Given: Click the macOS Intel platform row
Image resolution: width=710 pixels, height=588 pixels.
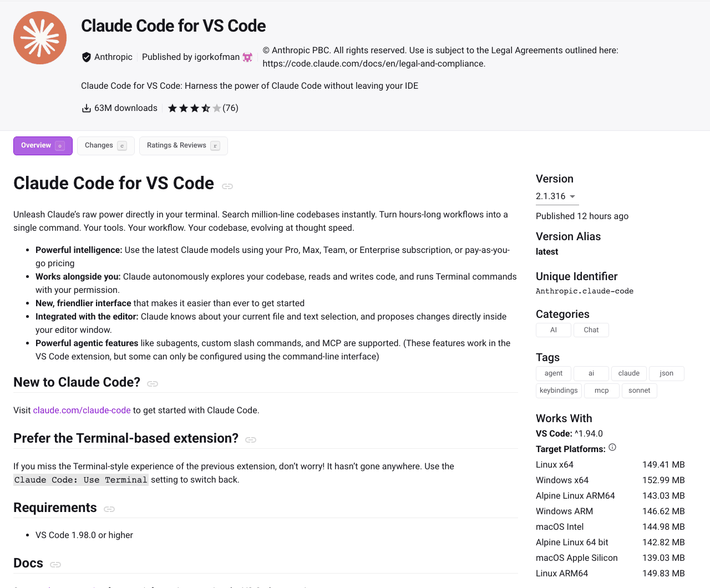Looking at the screenshot, I should tap(610, 527).
